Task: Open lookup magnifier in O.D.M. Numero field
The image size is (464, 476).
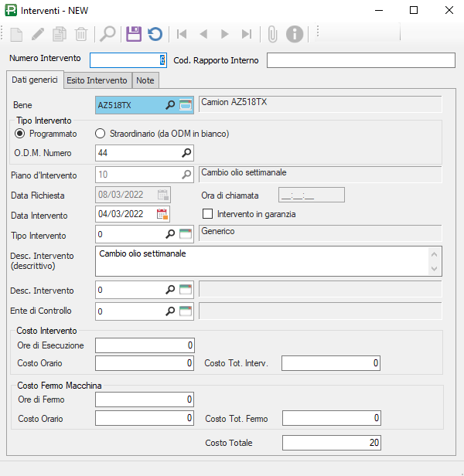Action: (186, 153)
